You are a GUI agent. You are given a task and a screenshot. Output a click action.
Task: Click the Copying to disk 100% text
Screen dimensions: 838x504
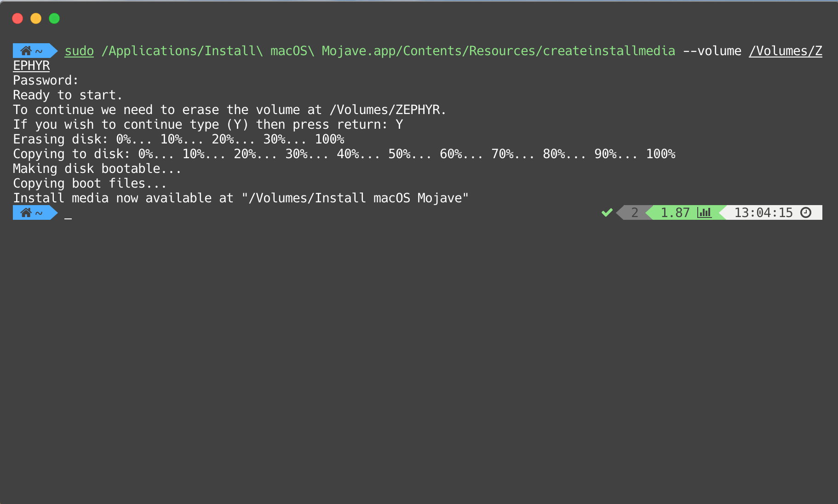(660, 154)
